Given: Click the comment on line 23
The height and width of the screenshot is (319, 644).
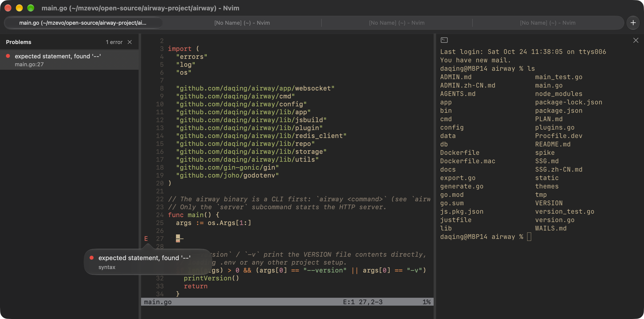Looking at the screenshot, I should click(277, 207).
